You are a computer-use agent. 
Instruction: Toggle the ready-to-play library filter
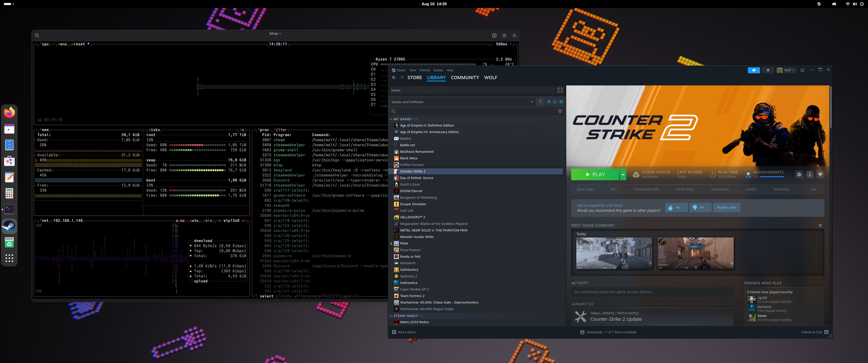point(561,102)
